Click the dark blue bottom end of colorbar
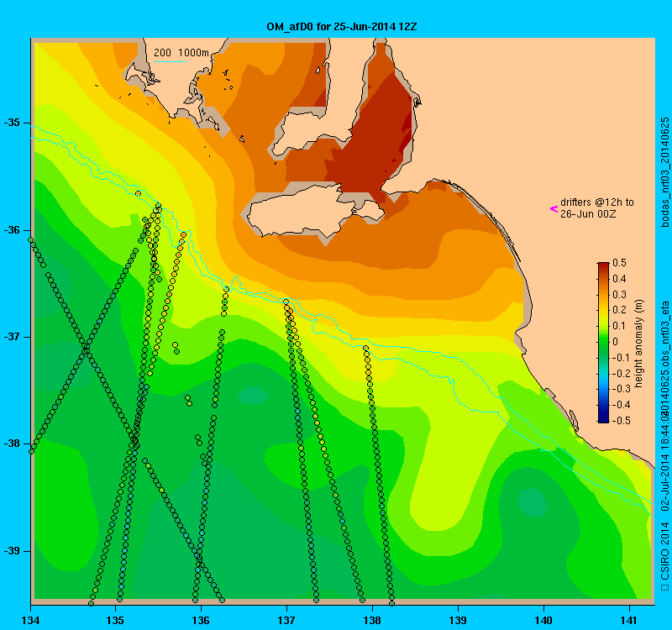Viewport: 672px width, 630px height. [603, 418]
